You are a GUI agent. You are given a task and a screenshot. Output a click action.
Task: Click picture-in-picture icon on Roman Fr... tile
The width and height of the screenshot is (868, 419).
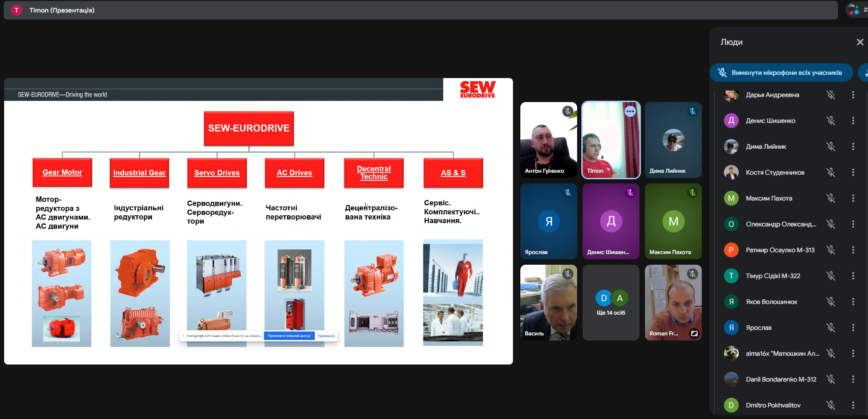click(x=694, y=334)
